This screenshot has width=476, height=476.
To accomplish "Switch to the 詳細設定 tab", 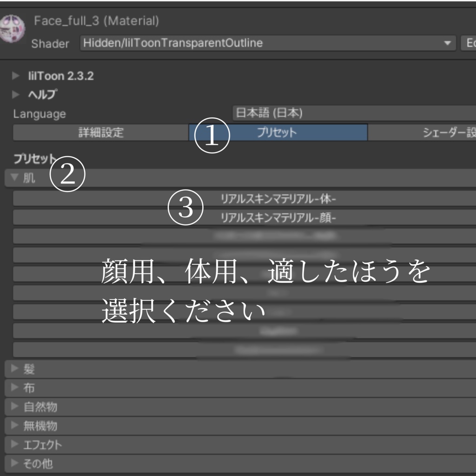I will [100, 132].
